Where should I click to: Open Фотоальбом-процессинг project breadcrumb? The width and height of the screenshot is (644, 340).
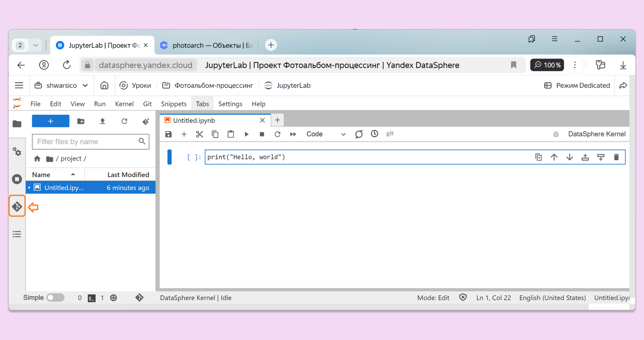(208, 85)
